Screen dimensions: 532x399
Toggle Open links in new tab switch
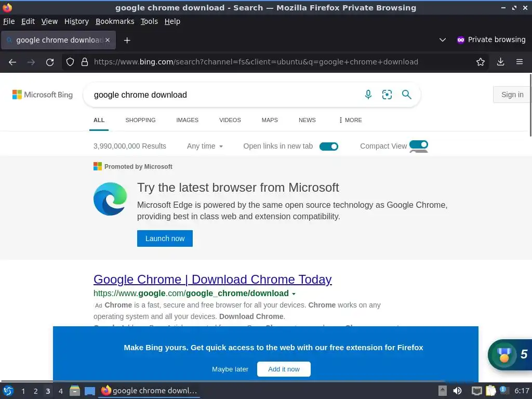329,146
